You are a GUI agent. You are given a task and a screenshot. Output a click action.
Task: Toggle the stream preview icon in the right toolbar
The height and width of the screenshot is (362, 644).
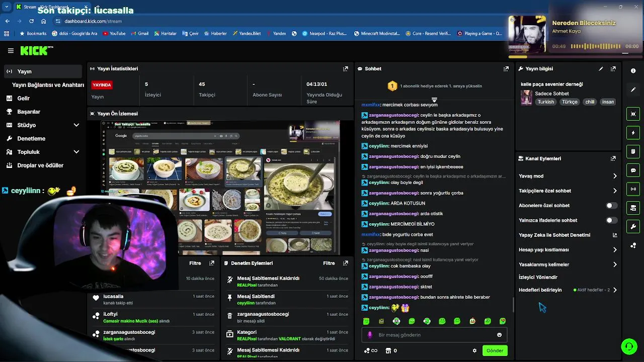tap(633, 114)
